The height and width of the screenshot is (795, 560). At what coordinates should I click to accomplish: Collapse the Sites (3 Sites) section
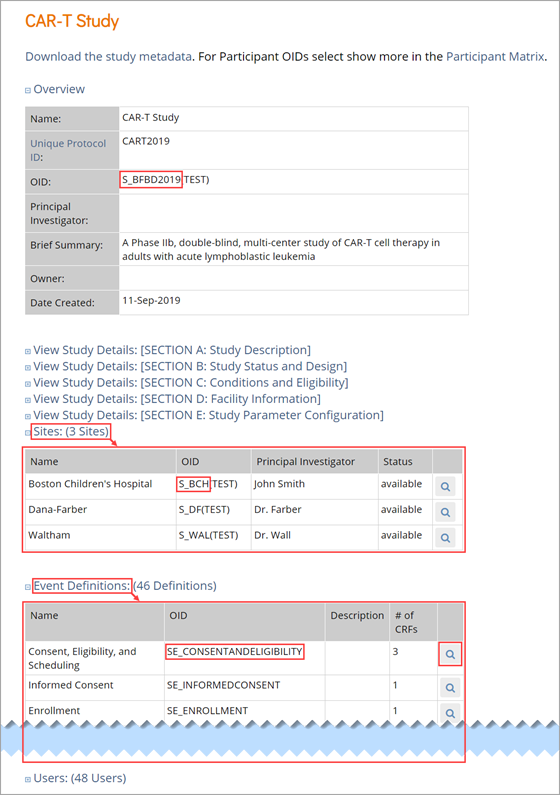[x=67, y=431]
